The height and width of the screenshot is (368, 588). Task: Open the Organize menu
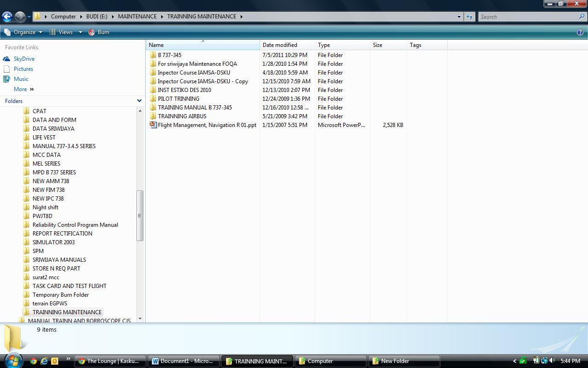pos(23,32)
